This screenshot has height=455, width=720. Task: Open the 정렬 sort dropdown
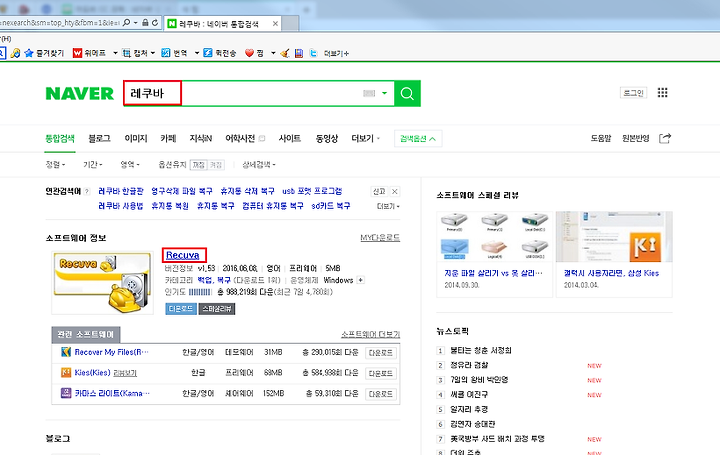[55, 165]
